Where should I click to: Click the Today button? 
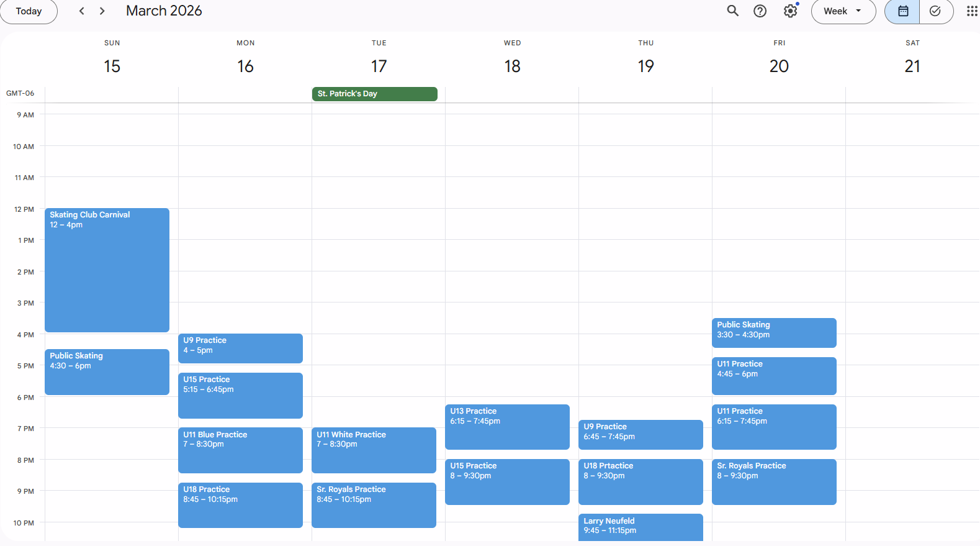click(x=29, y=11)
